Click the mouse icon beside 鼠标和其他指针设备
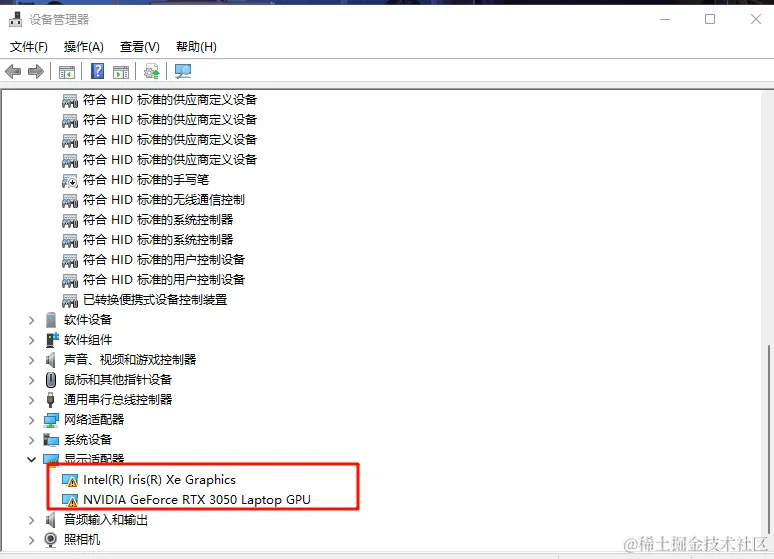This screenshot has width=774, height=559. [x=51, y=380]
